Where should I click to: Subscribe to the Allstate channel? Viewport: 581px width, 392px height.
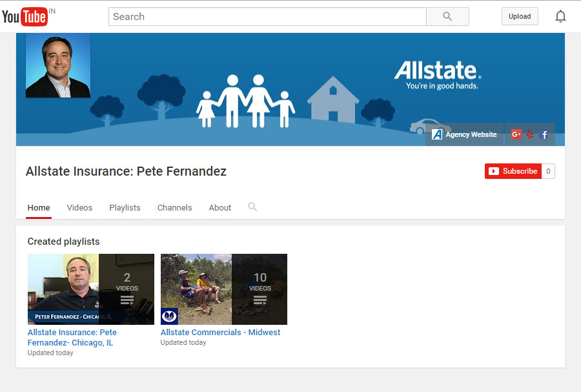[513, 171]
